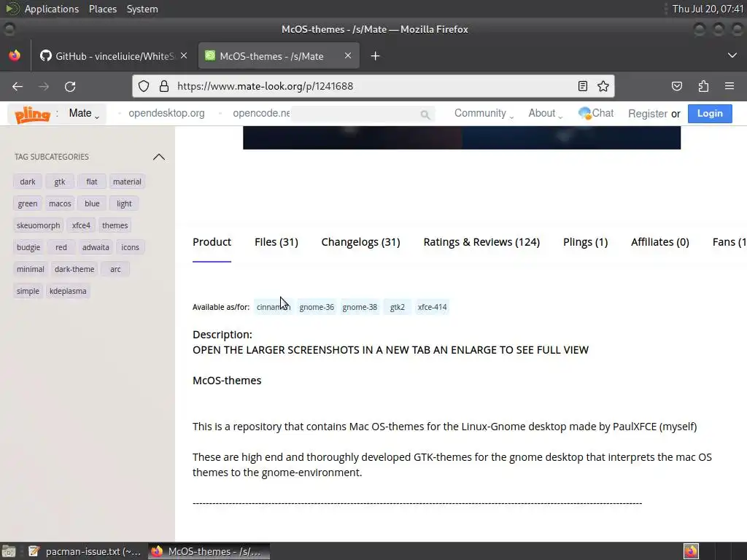Click the Register link

pos(648,114)
